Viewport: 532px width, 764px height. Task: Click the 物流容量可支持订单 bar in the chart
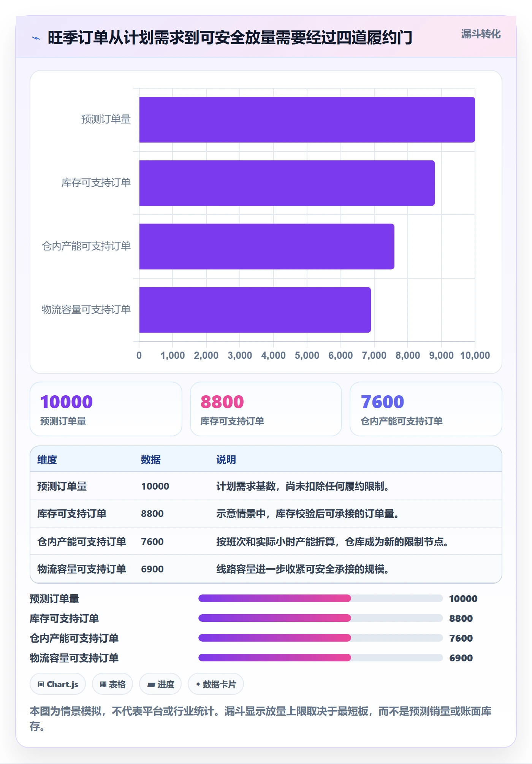click(255, 310)
